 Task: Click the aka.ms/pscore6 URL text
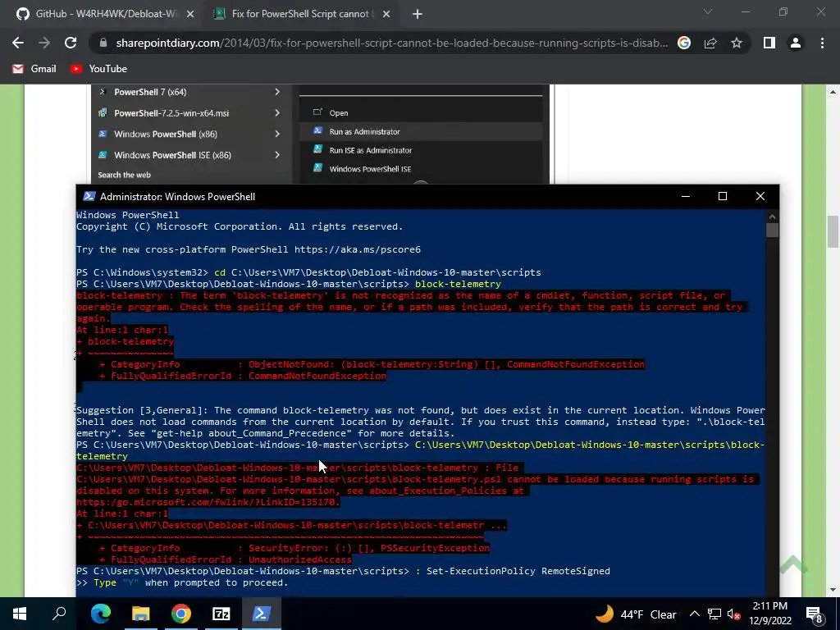358,249
